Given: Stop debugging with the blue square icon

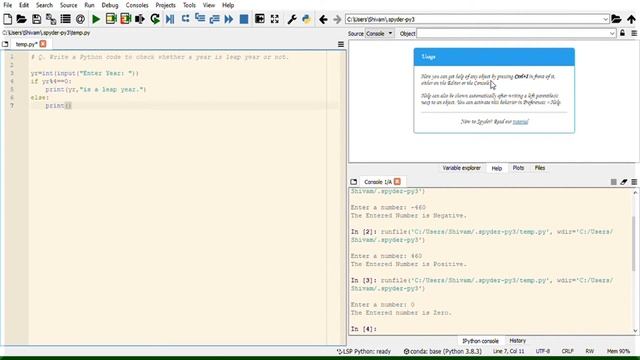Looking at the screenshot, I should pyautogui.click(x=244, y=19).
